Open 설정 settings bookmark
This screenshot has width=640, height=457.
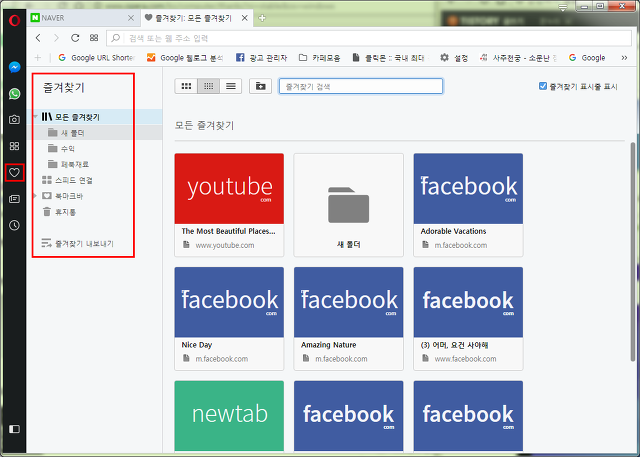click(x=454, y=58)
